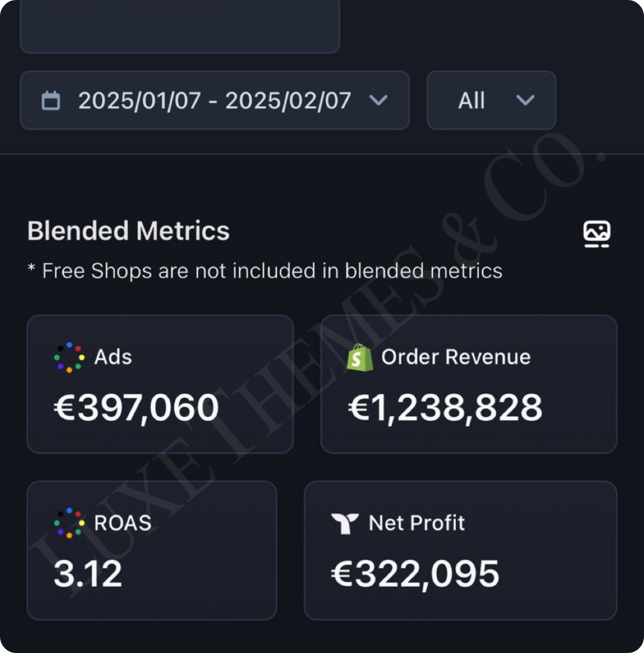The image size is (644, 653).
Task: Open the 2025/01/07 - 2025/02/07 date range
Action: 214,101
